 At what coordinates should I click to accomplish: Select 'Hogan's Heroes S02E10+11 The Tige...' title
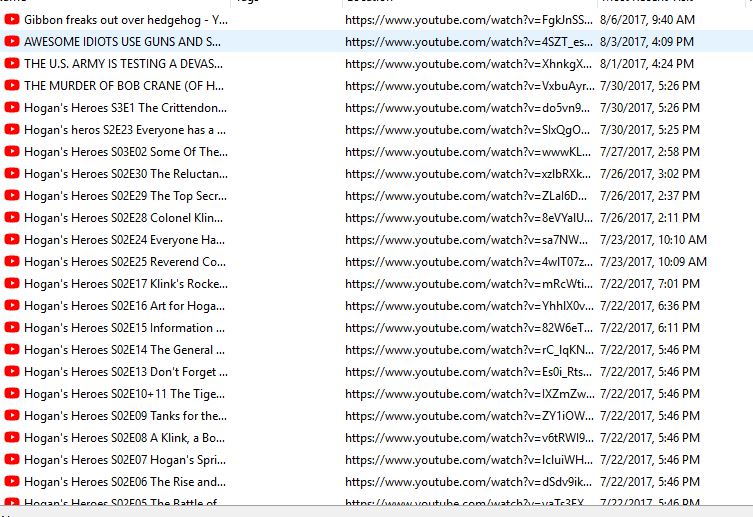124,395
